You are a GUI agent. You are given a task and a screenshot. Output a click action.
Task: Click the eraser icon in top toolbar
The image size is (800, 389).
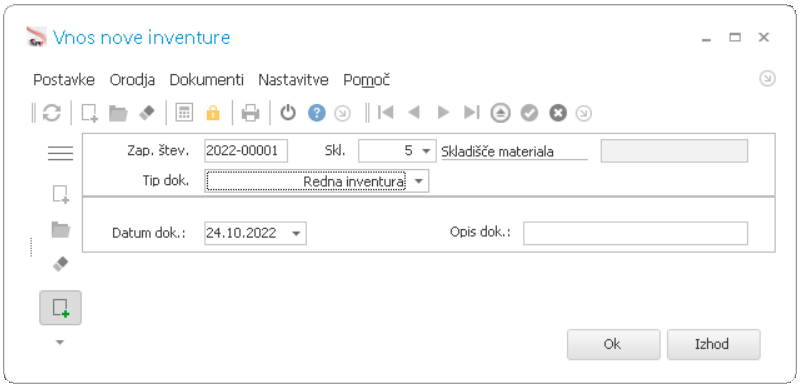[x=147, y=113]
